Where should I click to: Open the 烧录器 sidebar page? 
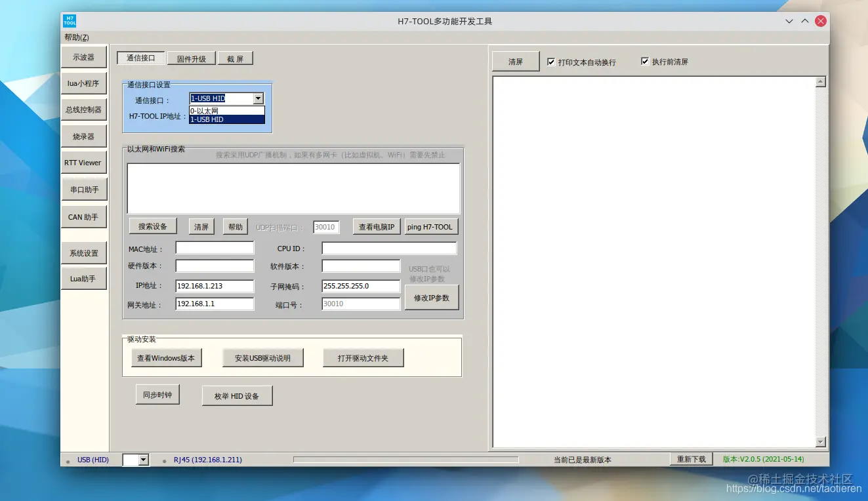click(83, 136)
